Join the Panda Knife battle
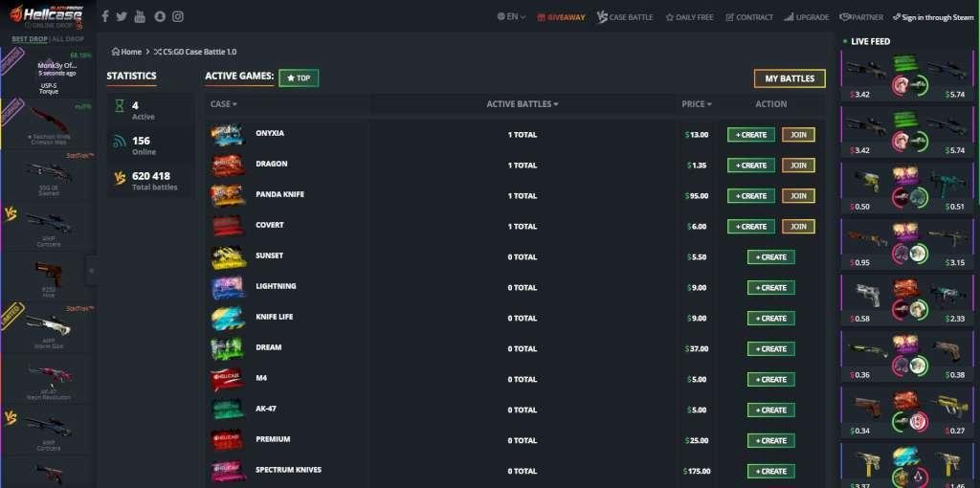This screenshot has height=488, width=980. click(x=798, y=196)
